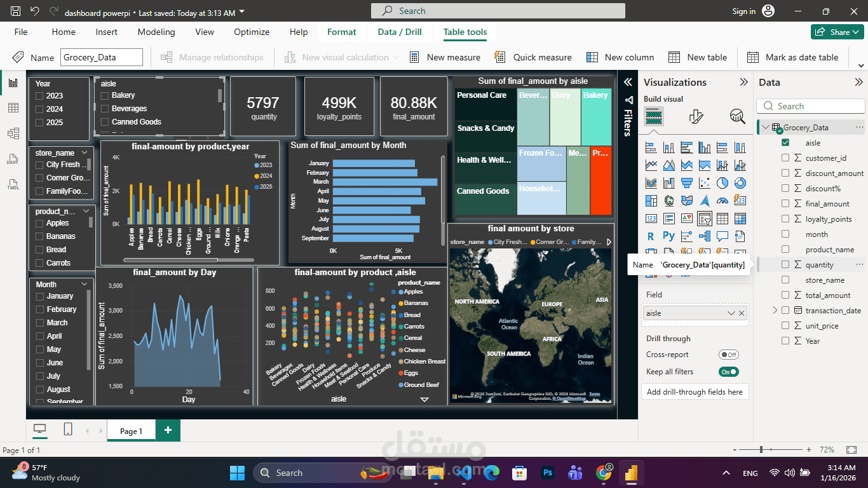Image resolution: width=868 pixels, height=488 pixels.
Task: Select the funnel chart visual
Action: point(687,182)
